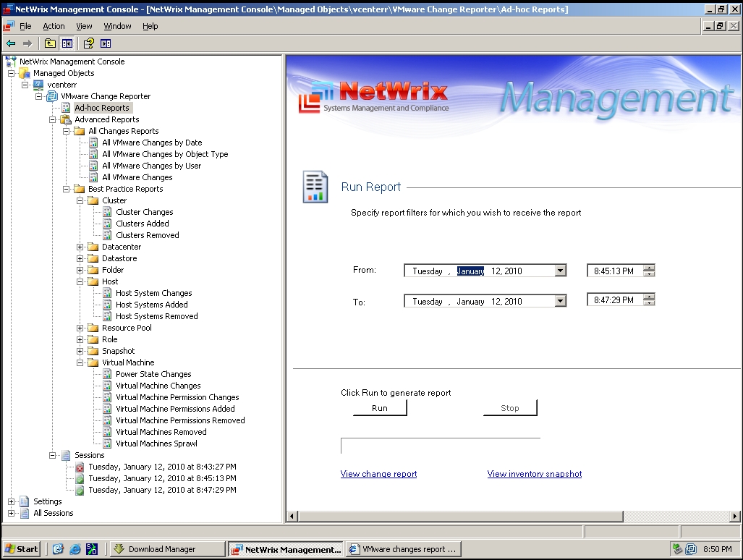Click the To time spinner control

point(649,300)
